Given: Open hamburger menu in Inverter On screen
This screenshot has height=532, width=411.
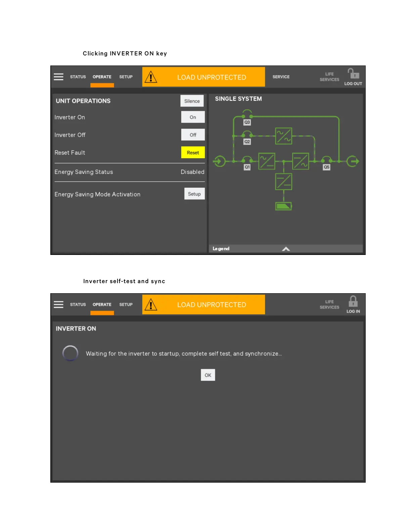Looking at the screenshot, I should 58,304.
